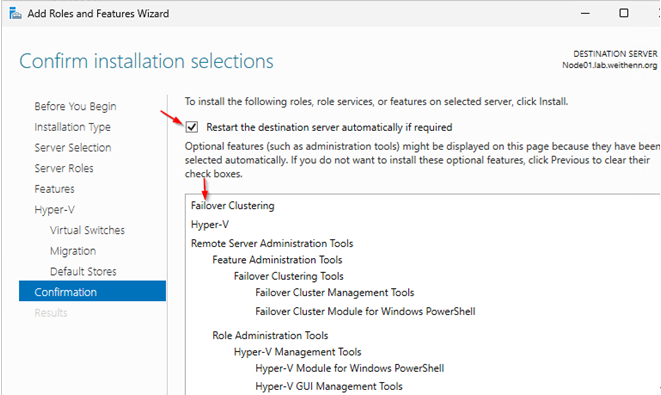The height and width of the screenshot is (395, 661).
Task: Select Failover Clustering in the list
Action: tap(233, 206)
